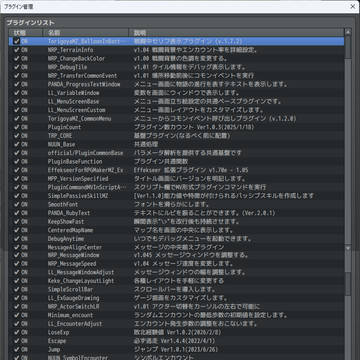Select the MPP_VersionSpecified plugin row
This screenshot has height=360, width=360.
(x=177, y=179)
